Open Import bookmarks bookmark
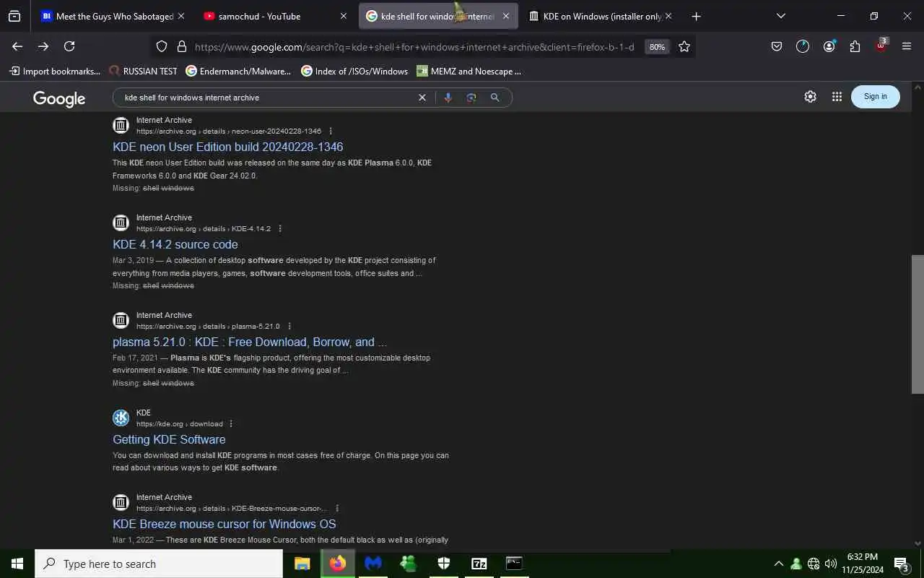Image resolution: width=924 pixels, height=578 pixels. pos(55,71)
